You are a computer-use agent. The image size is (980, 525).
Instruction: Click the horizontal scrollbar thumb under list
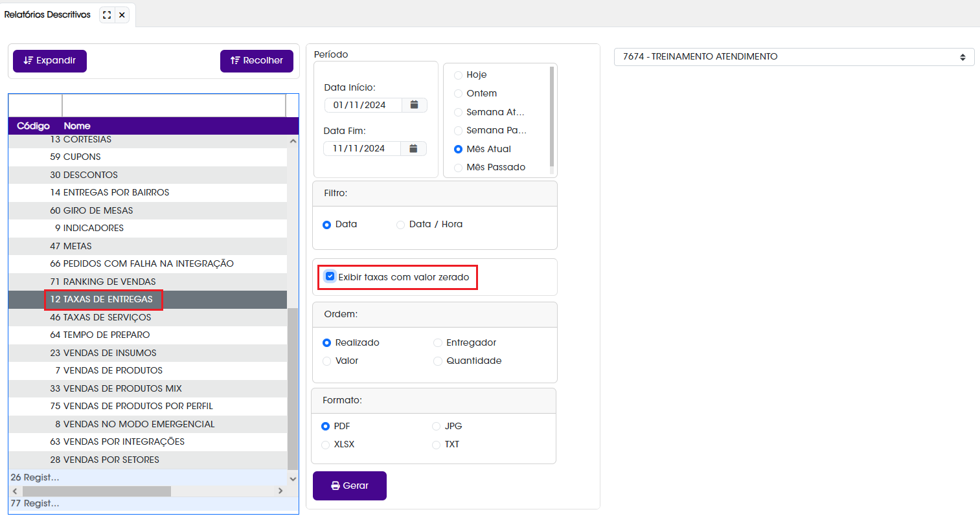click(x=97, y=491)
